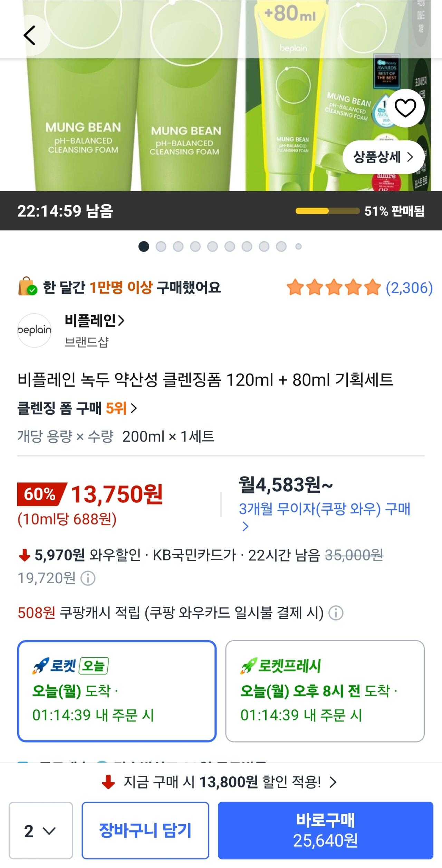
Task: Open the quantity dropdown showing 2
Action: (x=41, y=831)
